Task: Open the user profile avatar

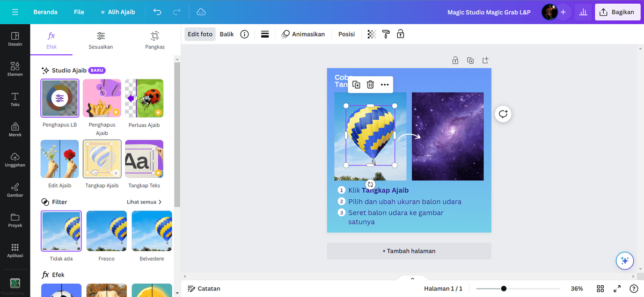Action: pos(549,12)
